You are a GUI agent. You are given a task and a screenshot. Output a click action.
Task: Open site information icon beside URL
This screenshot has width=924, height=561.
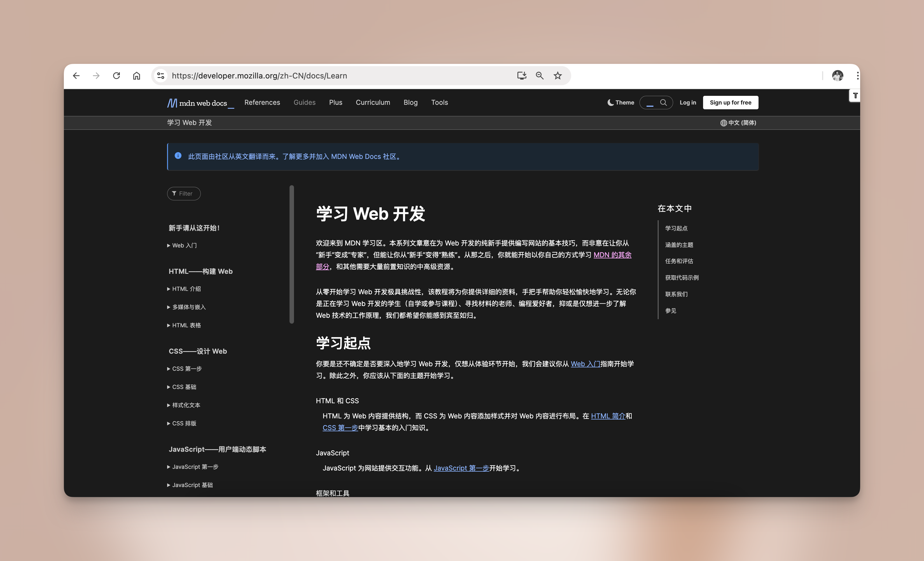[161, 76]
